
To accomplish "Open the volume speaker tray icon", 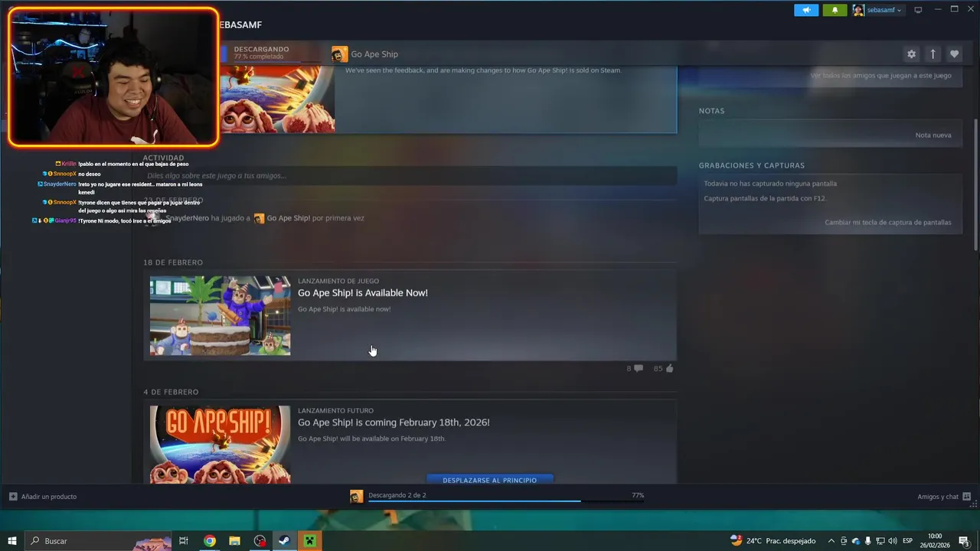I will pyautogui.click(x=892, y=541).
